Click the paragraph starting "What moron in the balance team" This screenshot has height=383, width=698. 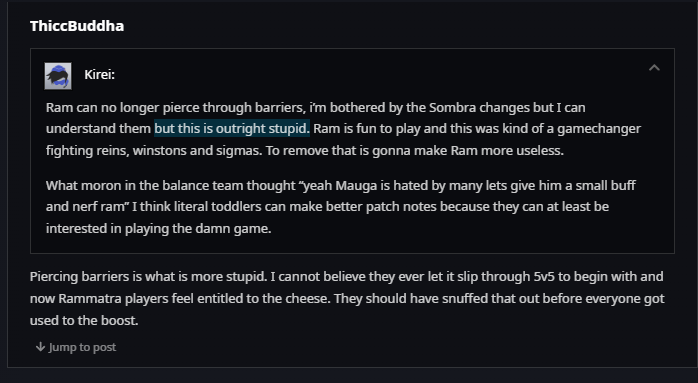(x=341, y=207)
